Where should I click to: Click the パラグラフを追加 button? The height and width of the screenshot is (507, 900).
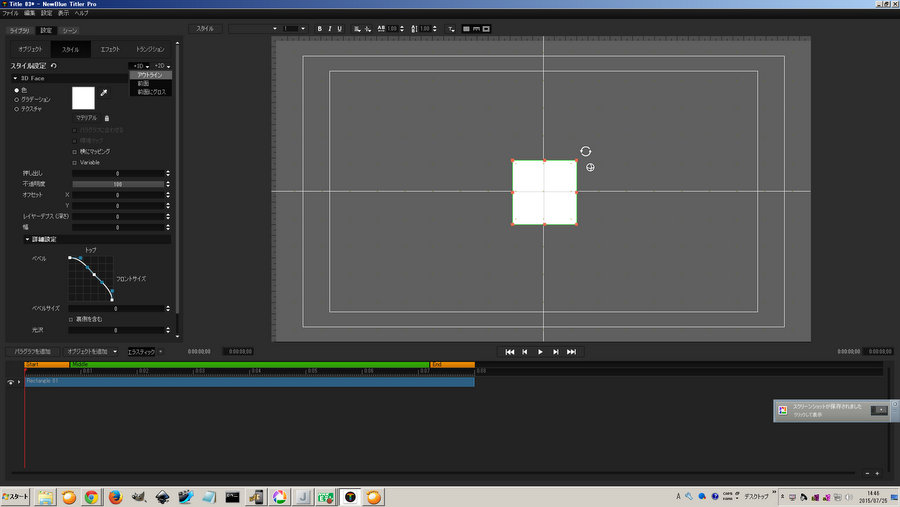(33, 351)
